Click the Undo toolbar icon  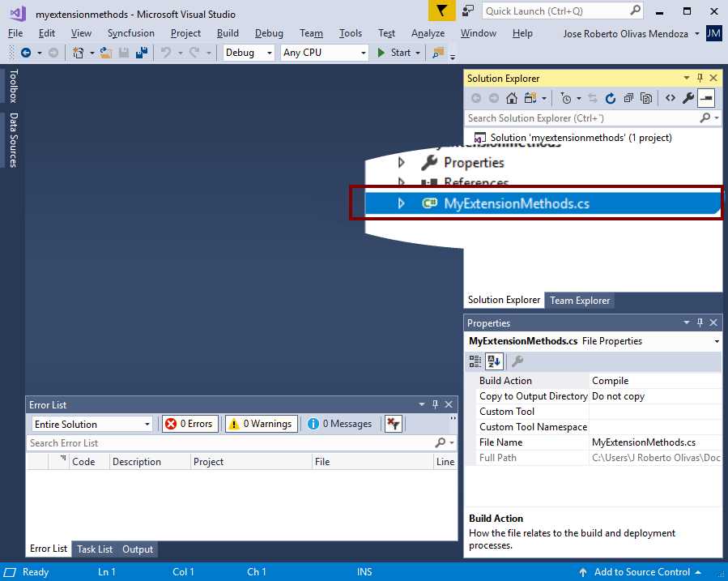coord(166,53)
